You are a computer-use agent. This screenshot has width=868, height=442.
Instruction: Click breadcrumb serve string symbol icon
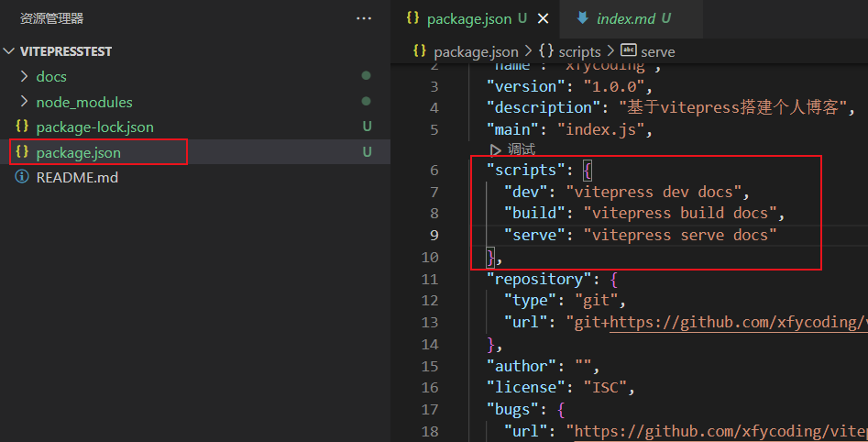628,50
